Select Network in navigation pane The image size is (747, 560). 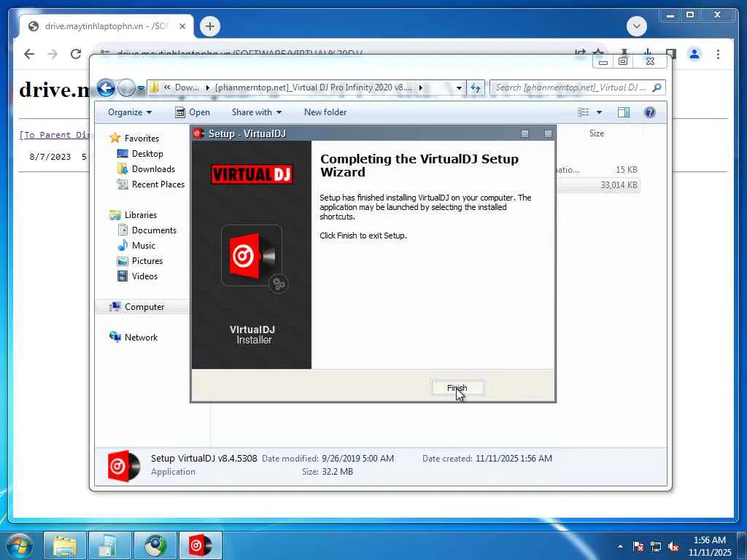click(x=141, y=337)
